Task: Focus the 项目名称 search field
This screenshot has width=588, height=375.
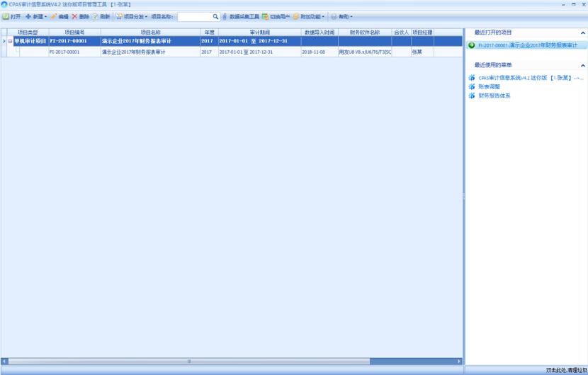Action: click(195, 17)
